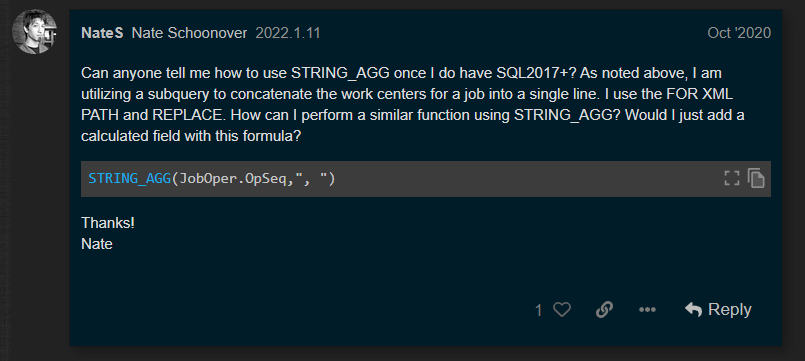805x361 pixels.
Task: Copy the code snippet to clipboard
Action: (756, 179)
